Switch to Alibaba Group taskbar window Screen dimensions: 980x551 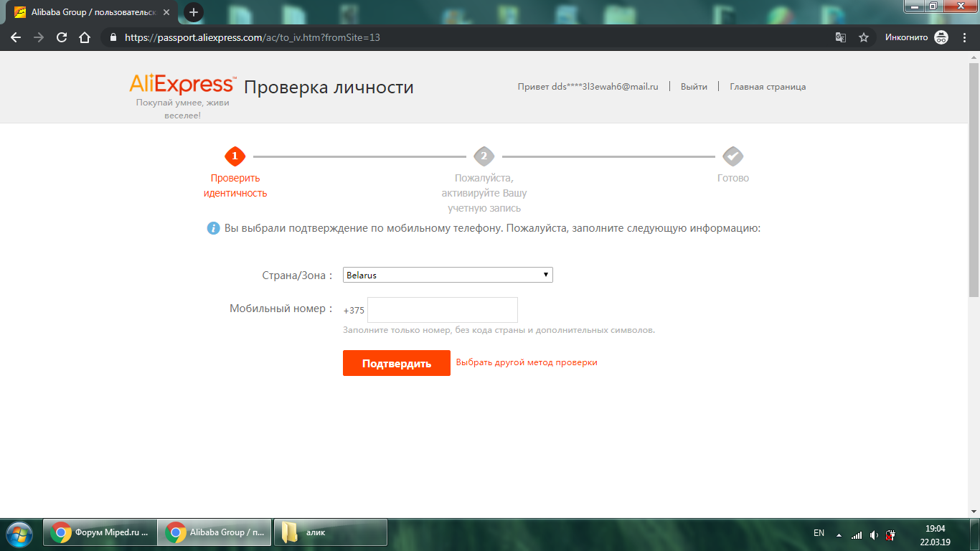[215, 533]
